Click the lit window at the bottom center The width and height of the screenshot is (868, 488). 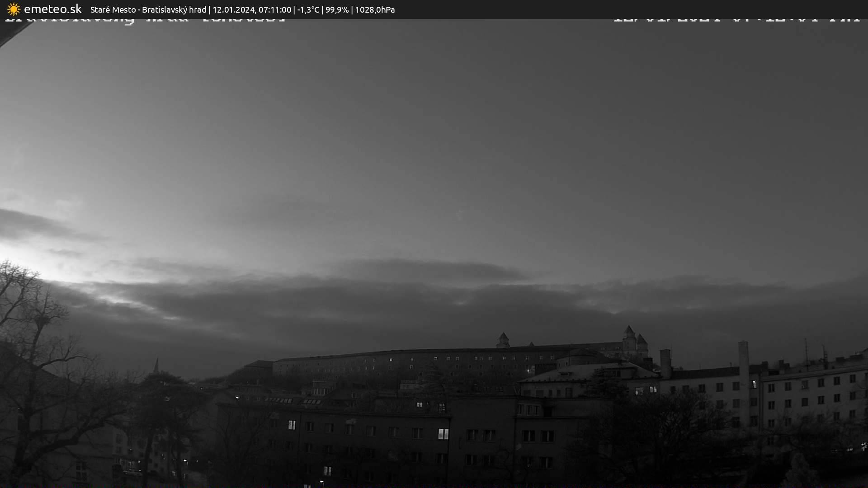pyautogui.click(x=327, y=471)
